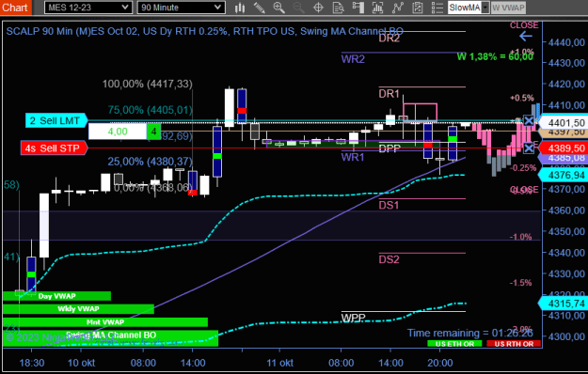This screenshot has width=588, height=374.
Task: Click the Wkly VWAP green bar
Action: 78,309
